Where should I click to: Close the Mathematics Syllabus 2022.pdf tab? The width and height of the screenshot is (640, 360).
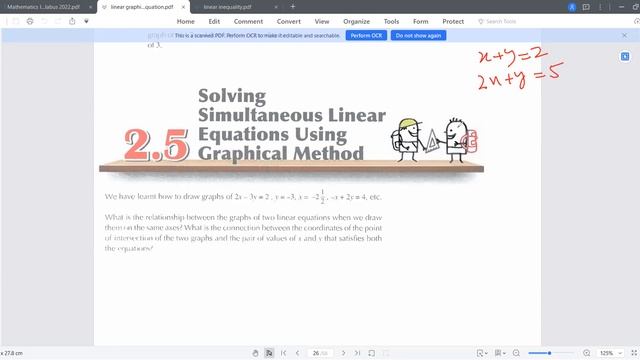tap(90, 7)
